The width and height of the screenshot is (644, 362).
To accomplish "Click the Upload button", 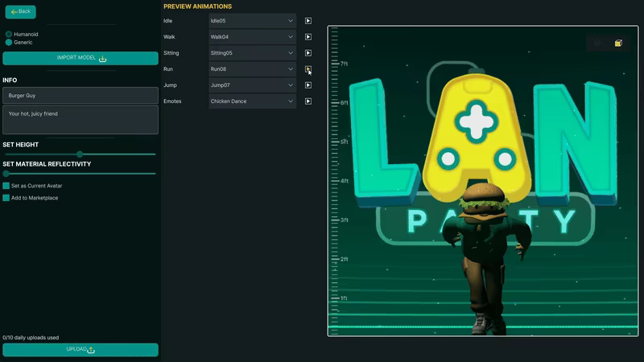I will [80, 350].
